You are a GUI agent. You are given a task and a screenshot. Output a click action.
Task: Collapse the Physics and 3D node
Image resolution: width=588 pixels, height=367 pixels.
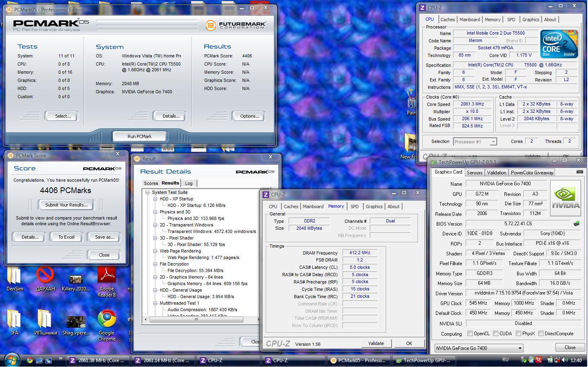pos(155,212)
